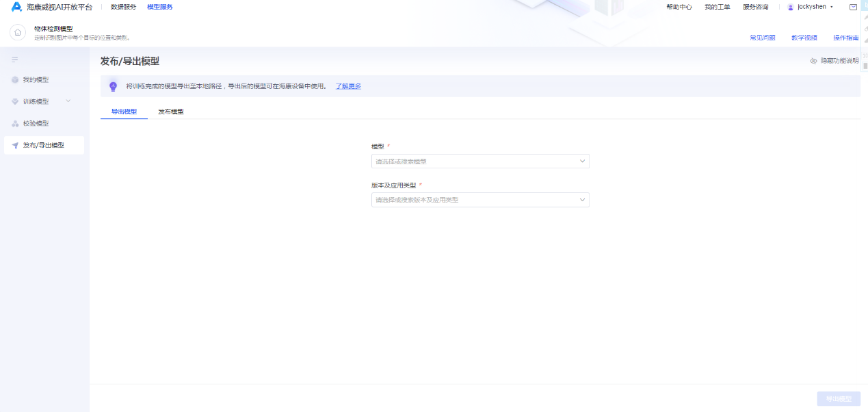Image resolution: width=868 pixels, height=412 pixels.
Task: Open the 教学视频 link
Action: pyautogui.click(x=804, y=38)
